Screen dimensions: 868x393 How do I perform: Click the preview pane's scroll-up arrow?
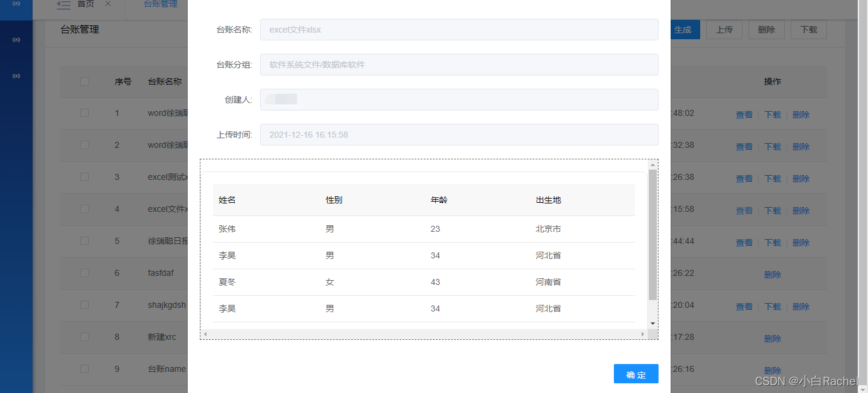pyautogui.click(x=652, y=164)
